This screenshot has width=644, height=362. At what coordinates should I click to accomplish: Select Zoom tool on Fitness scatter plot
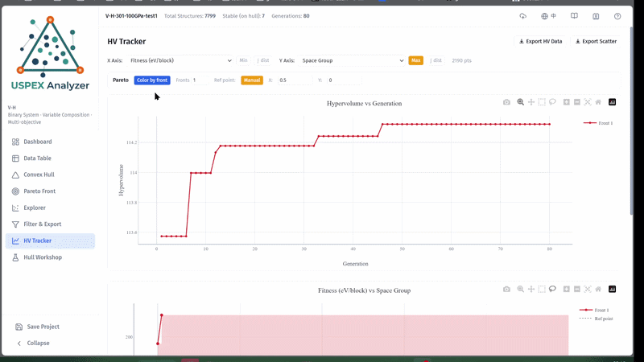(520, 290)
